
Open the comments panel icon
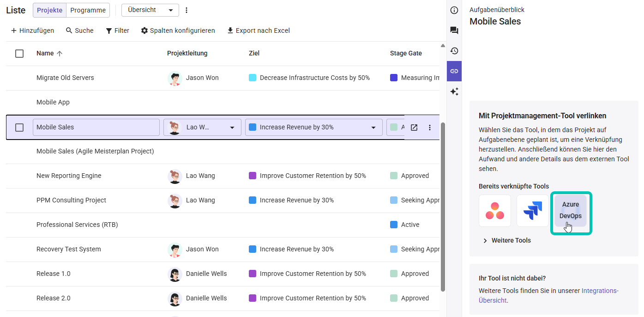pyautogui.click(x=454, y=30)
